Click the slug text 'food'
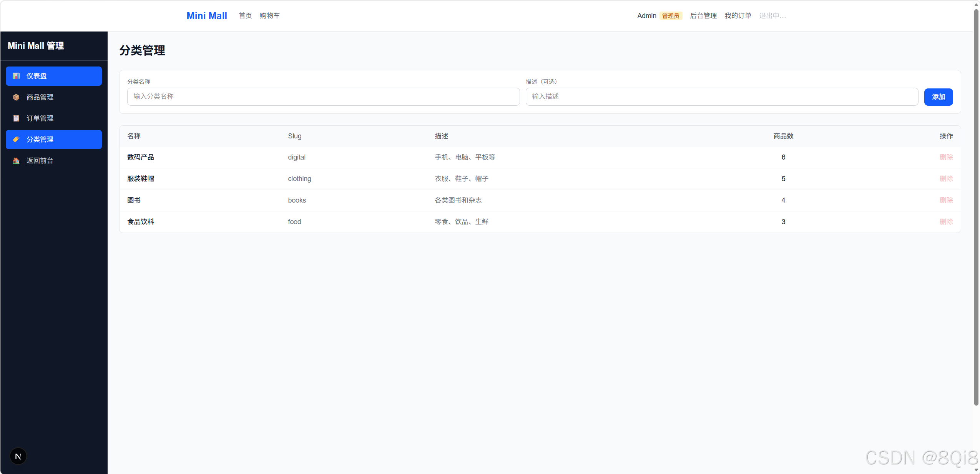Screen dimensions: 980x474 294,222
